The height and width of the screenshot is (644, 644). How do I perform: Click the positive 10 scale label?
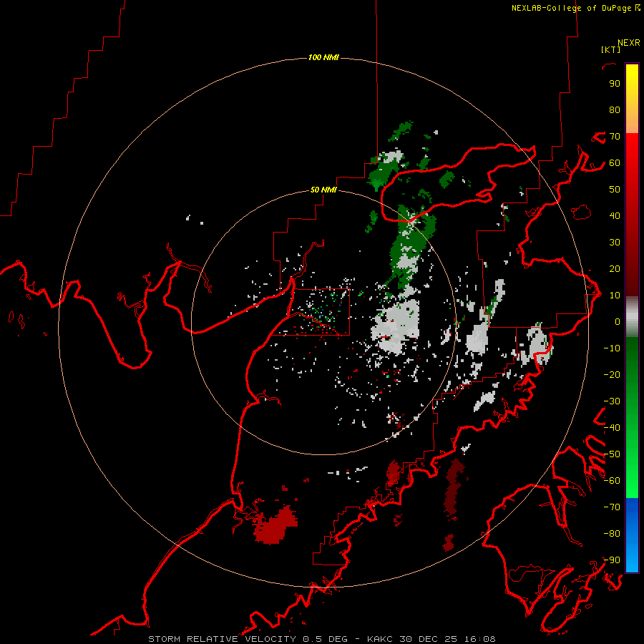pos(615,296)
